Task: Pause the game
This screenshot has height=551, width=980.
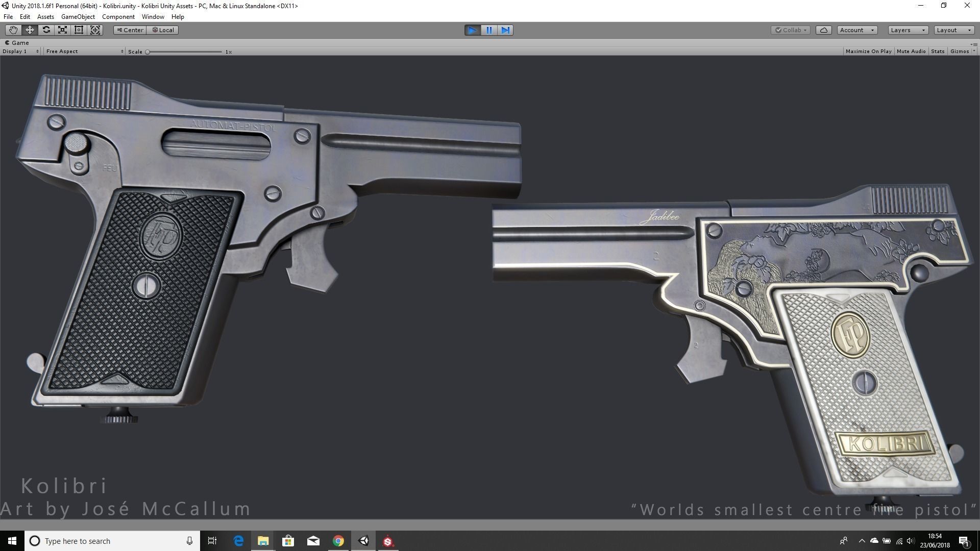Action: coord(489,30)
